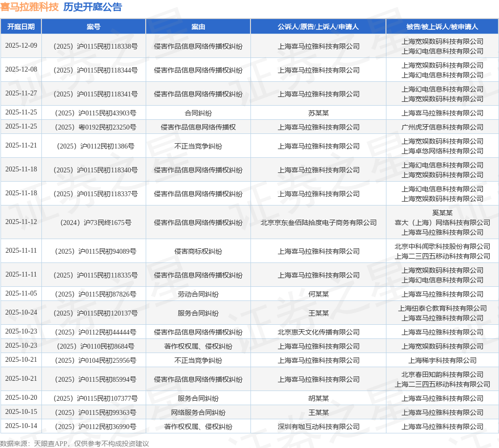Click the 劳动合同纠纷 cause cell
The image size is (499, 448).
point(198,294)
